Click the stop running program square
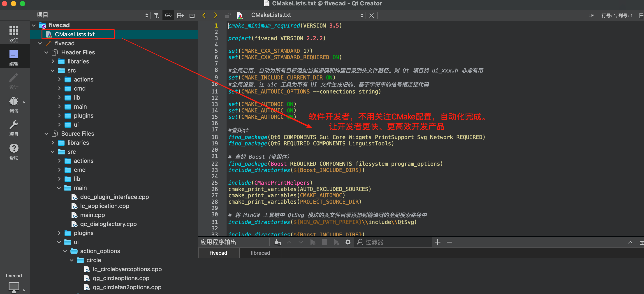 (324, 242)
